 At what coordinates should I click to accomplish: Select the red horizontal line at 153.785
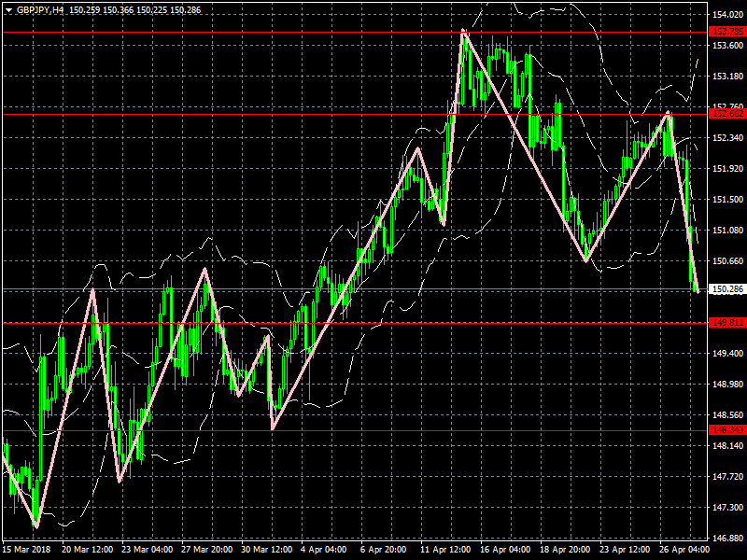click(355, 33)
